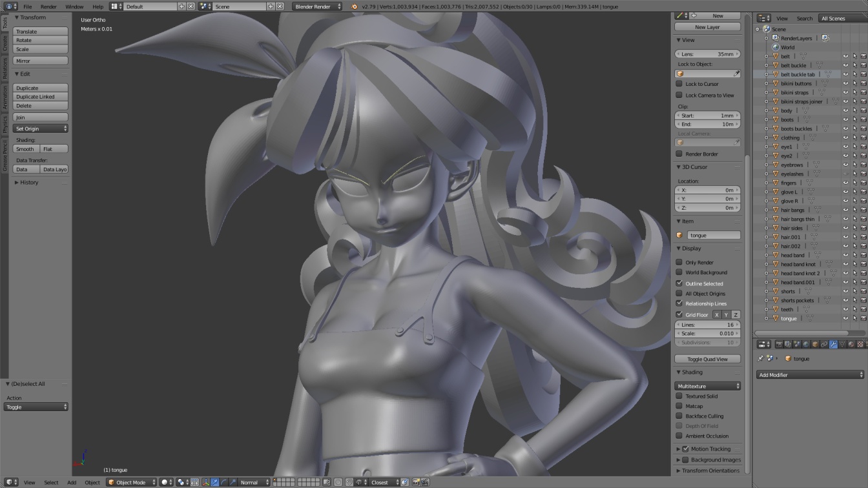Enable Lock Camera to View checkbox
This screenshot has width=868, height=488.
click(x=679, y=95)
